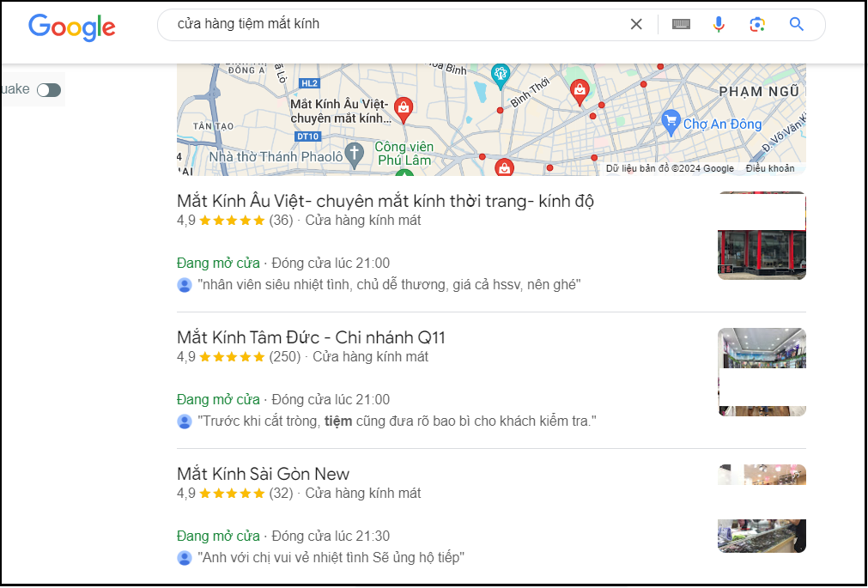Click Mắt Kính Âu Việt map pin
This screenshot has width=868, height=588.
[404, 110]
